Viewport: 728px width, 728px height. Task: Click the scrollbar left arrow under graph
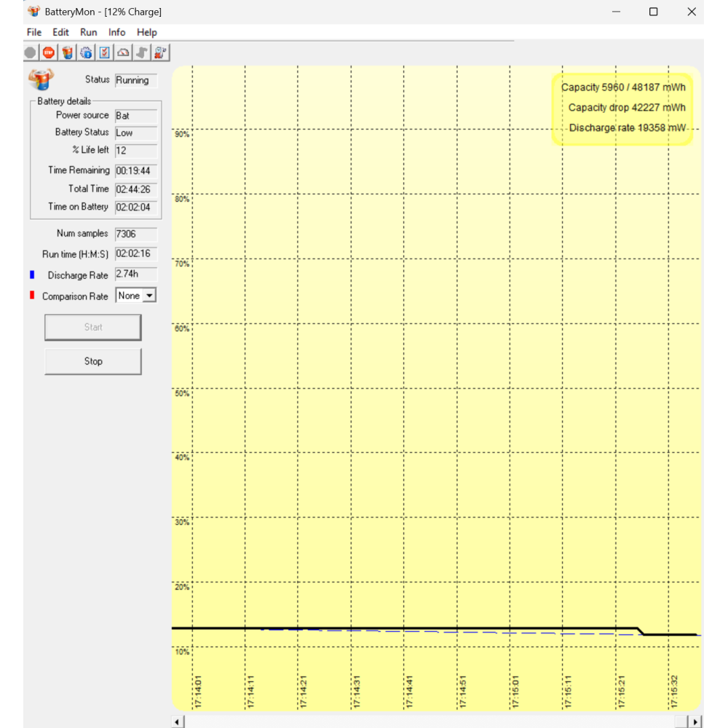pyautogui.click(x=178, y=721)
